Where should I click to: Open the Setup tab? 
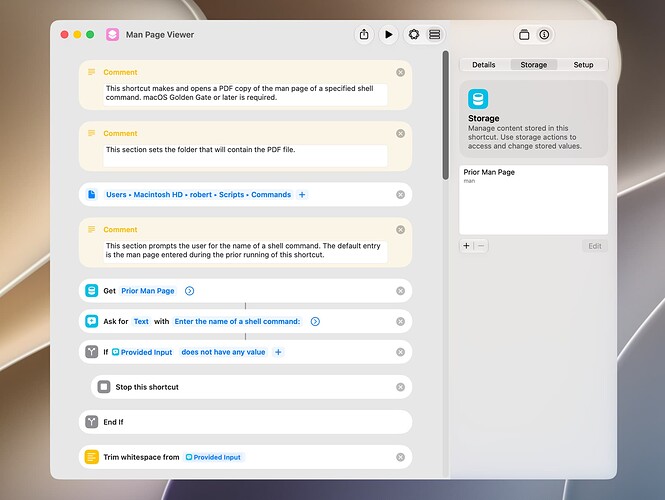[583, 64]
